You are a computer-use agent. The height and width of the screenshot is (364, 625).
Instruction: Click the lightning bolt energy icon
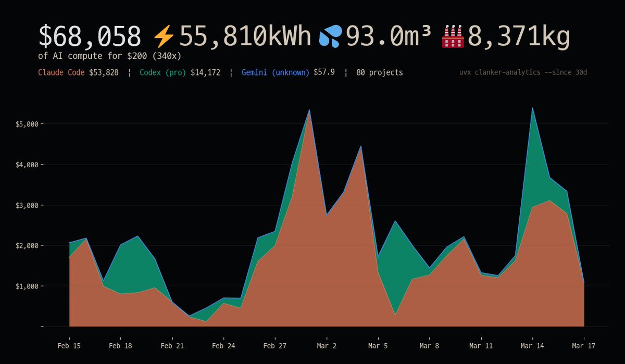click(x=164, y=37)
